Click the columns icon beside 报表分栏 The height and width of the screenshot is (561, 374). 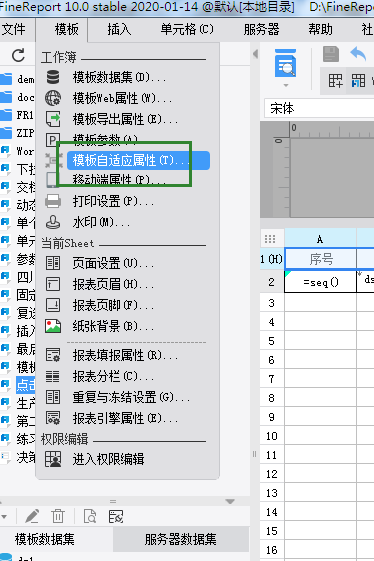click(53, 376)
